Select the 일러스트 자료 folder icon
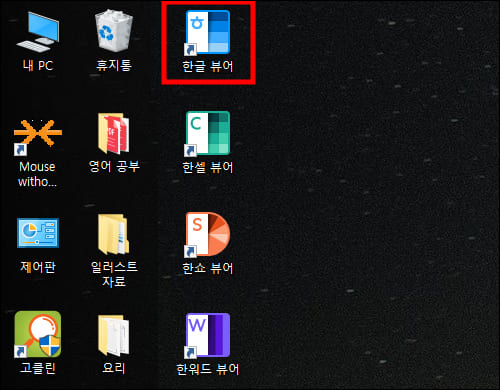The image size is (500, 390). [x=114, y=234]
